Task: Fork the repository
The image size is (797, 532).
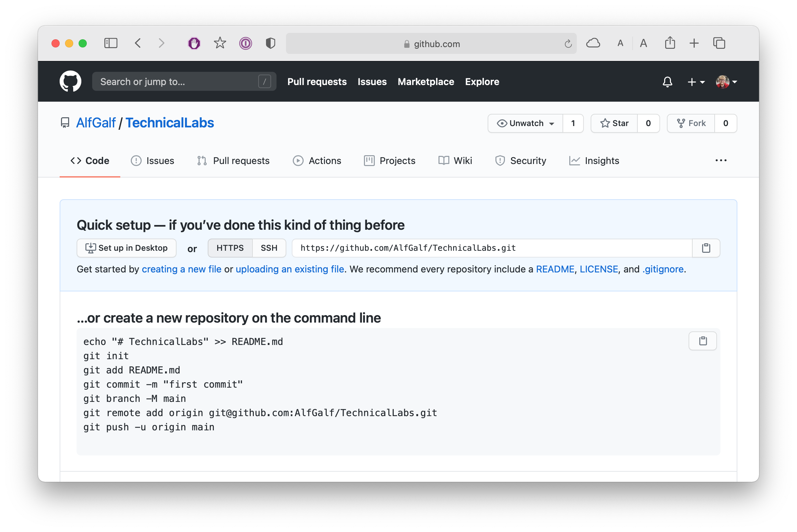Action: point(691,123)
